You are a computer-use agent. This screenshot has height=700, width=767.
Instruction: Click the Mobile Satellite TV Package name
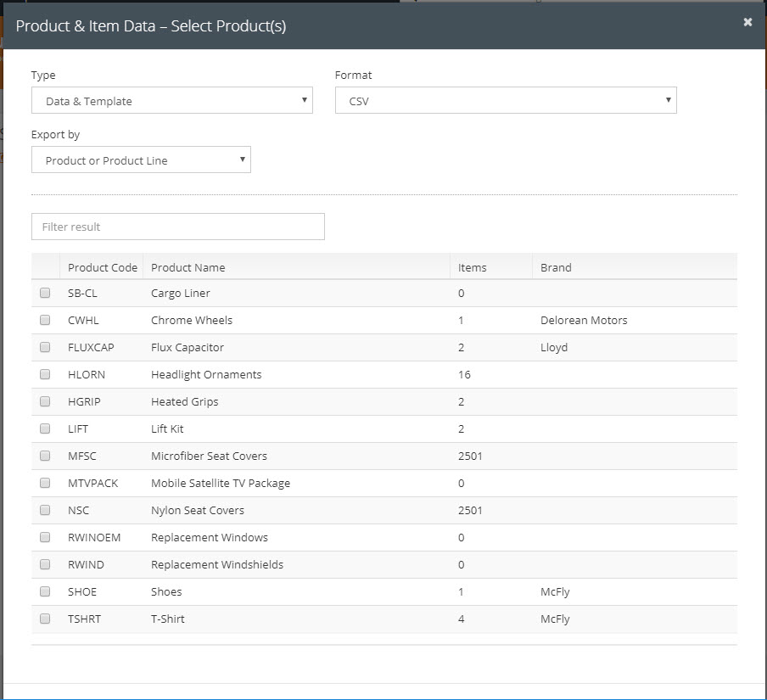[220, 483]
